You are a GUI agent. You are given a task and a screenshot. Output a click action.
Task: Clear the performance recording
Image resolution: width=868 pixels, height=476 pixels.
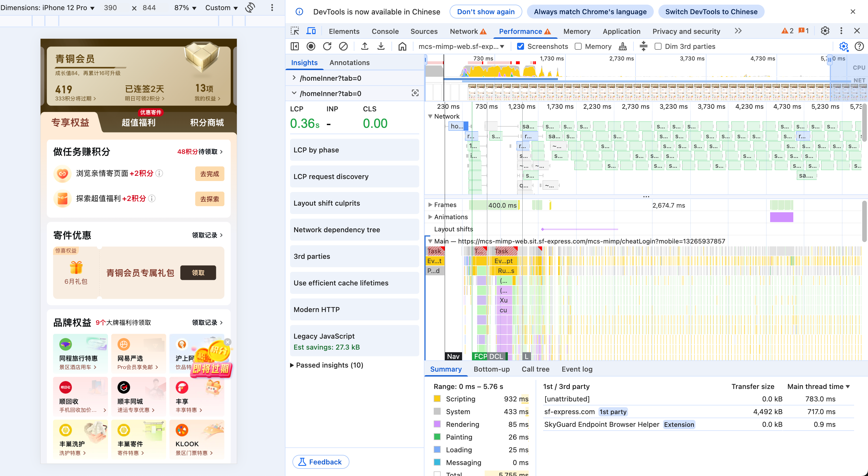(343, 46)
